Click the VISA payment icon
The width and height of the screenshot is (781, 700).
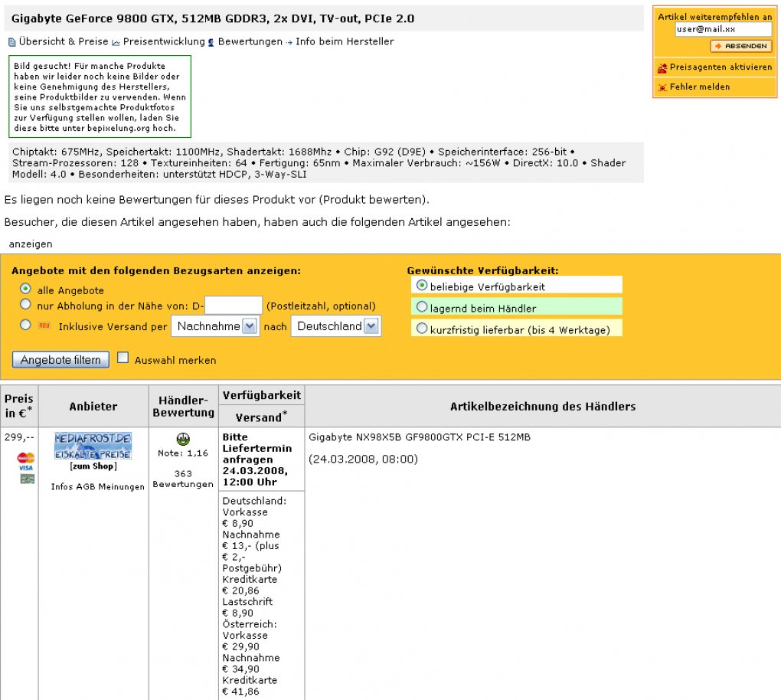(x=26, y=468)
